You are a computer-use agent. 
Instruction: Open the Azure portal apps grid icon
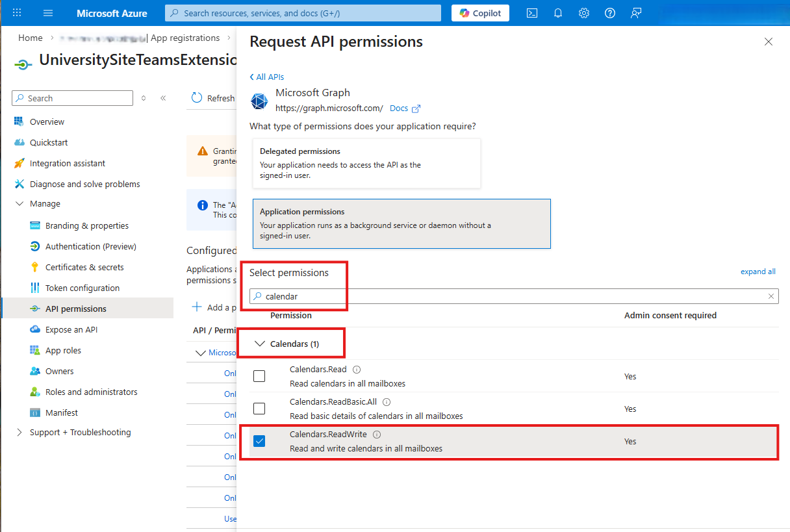pyautogui.click(x=17, y=13)
